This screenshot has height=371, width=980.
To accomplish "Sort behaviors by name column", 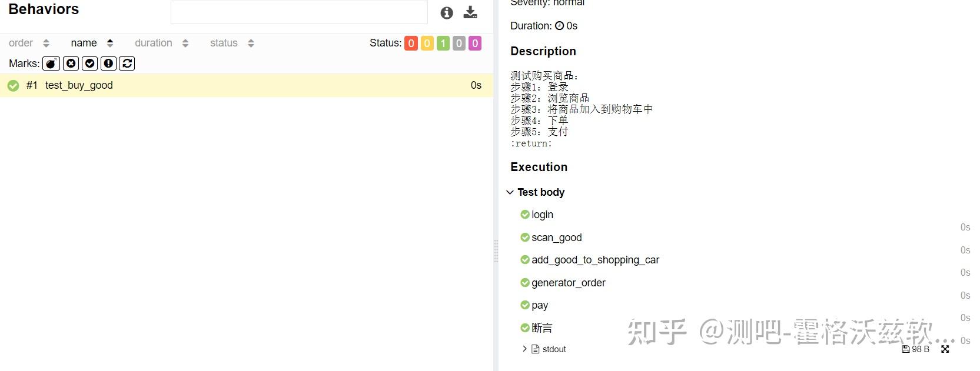I will pyautogui.click(x=92, y=43).
